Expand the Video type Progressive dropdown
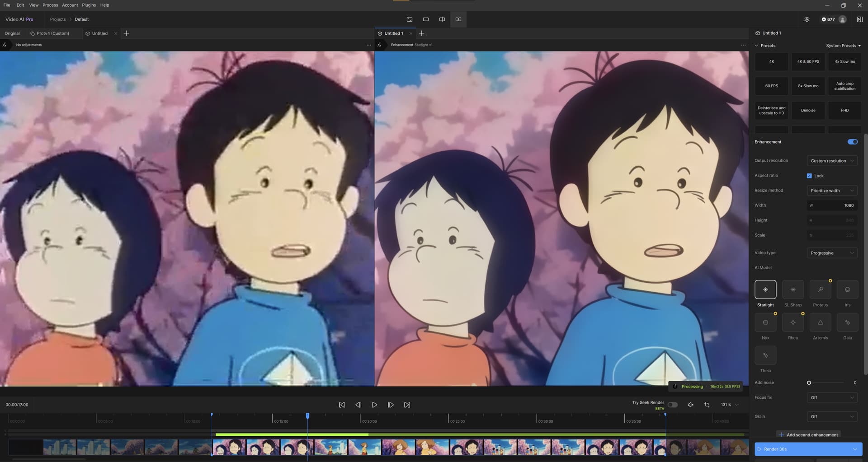The height and width of the screenshot is (462, 868). pos(832,253)
